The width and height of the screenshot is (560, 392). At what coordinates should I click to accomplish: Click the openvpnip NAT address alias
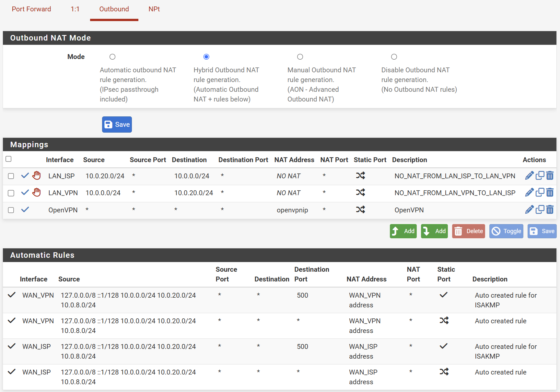click(292, 210)
